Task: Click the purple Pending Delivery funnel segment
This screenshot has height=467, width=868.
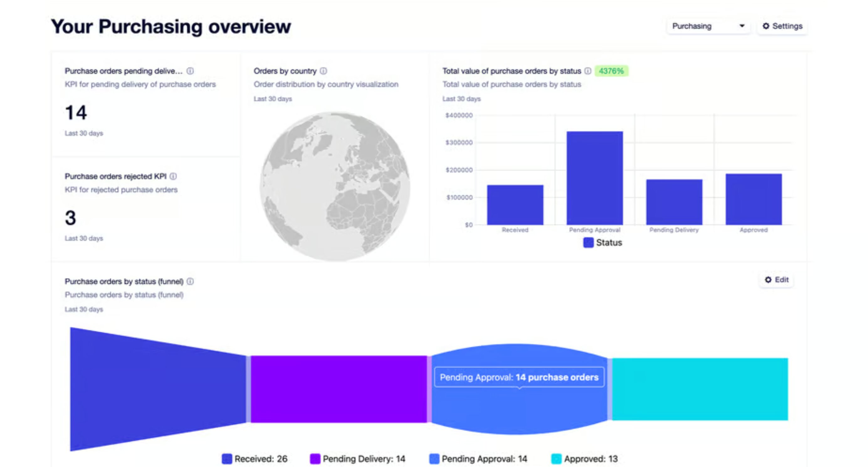Action: pos(339,389)
